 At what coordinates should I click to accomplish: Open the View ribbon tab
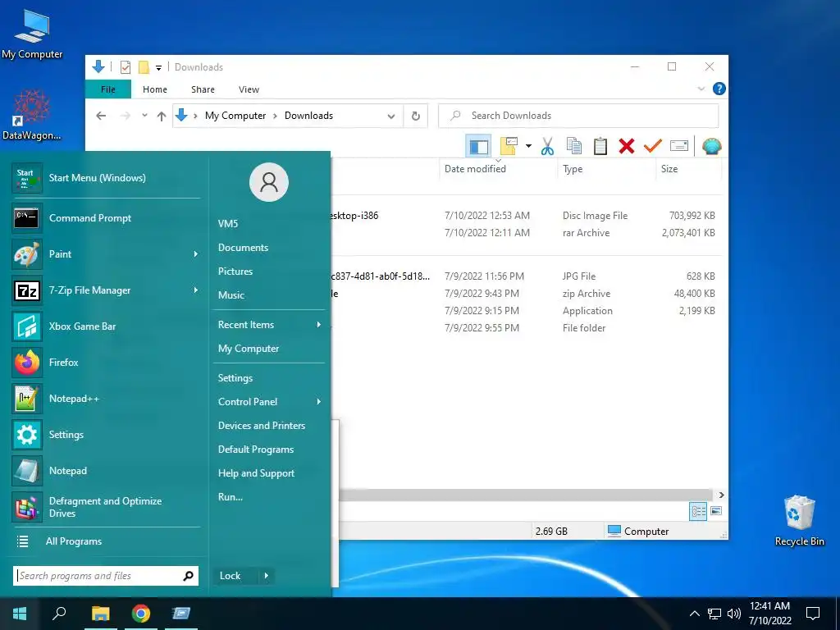(249, 89)
